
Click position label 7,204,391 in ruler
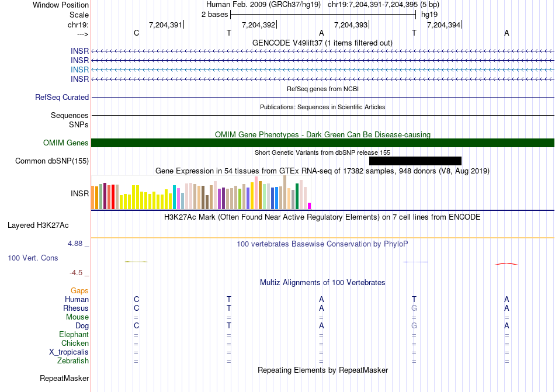tap(165, 25)
